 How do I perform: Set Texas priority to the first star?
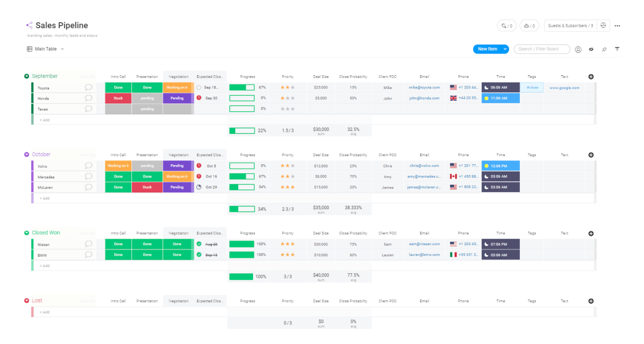(x=283, y=109)
